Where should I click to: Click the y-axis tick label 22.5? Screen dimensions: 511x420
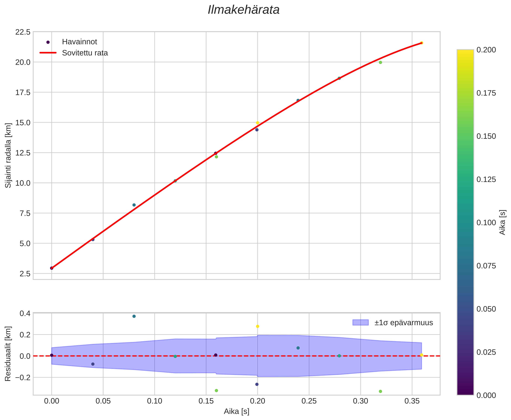[x=23, y=32]
